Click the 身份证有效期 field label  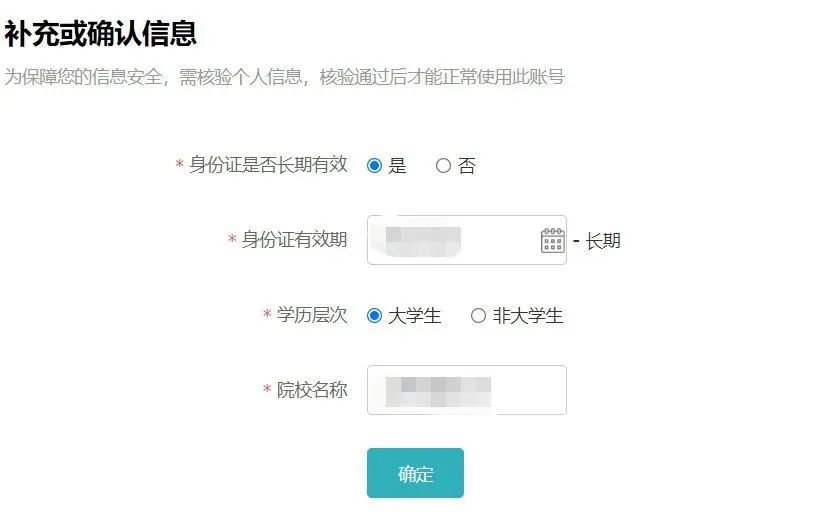pos(294,240)
